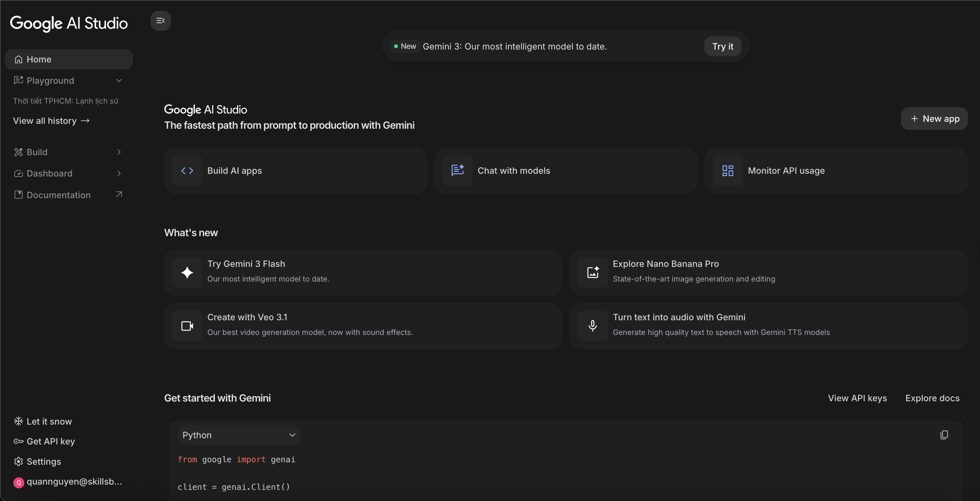Click the Get API key icon

point(18,441)
